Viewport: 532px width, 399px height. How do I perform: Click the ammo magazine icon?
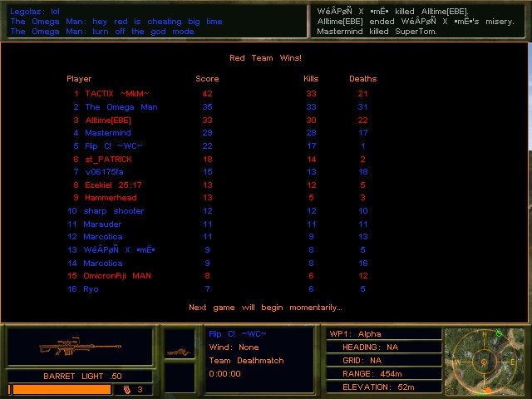pyautogui.click(x=126, y=389)
